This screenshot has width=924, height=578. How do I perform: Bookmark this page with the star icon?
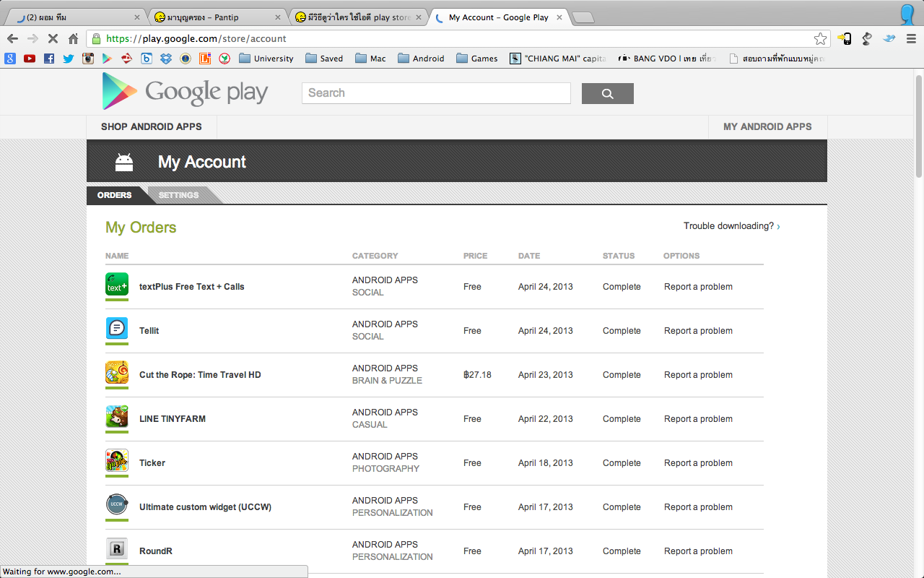pyautogui.click(x=820, y=38)
